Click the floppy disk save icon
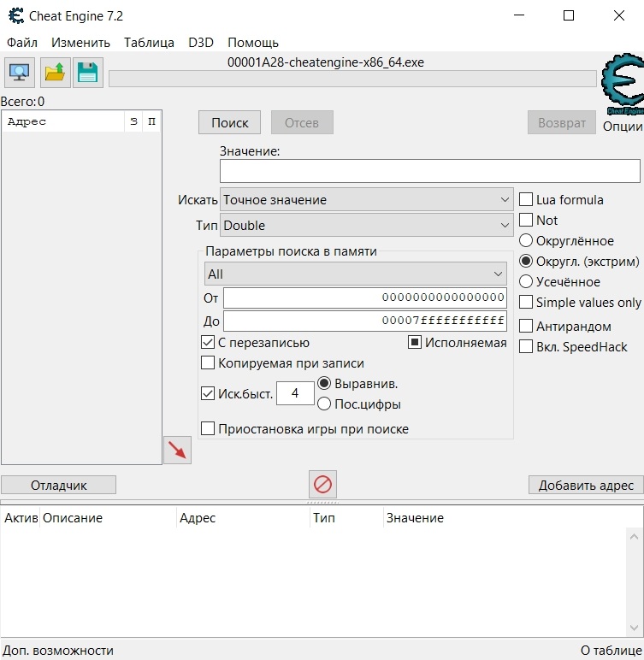This screenshot has width=644, height=660. [x=87, y=73]
